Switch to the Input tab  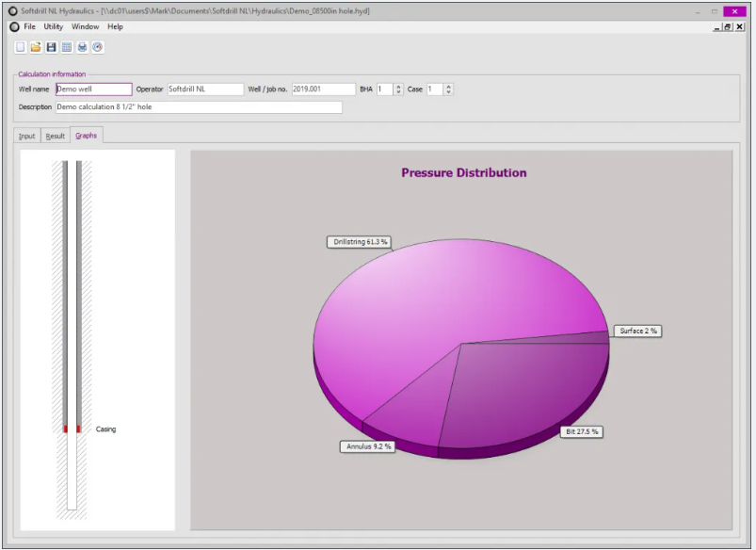coord(27,137)
